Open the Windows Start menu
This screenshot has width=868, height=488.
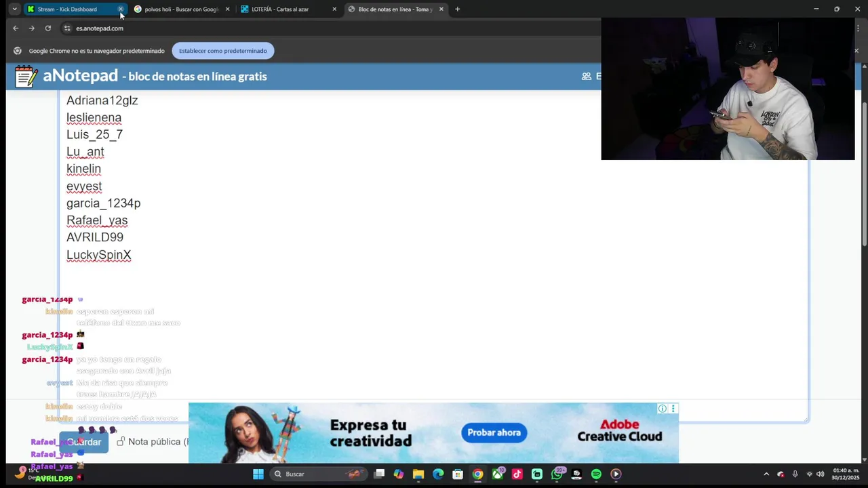coord(258,474)
